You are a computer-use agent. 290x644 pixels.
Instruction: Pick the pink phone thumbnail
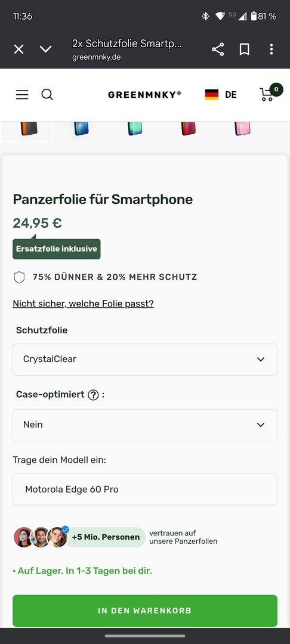pyautogui.click(x=242, y=129)
